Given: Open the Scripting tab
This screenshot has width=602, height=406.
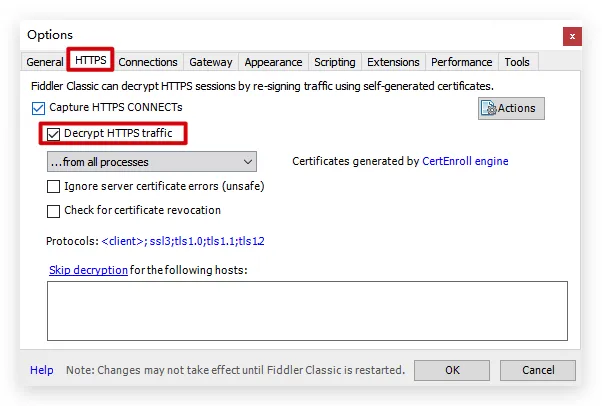Looking at the screenshot, I should click(x=335, y=62).
